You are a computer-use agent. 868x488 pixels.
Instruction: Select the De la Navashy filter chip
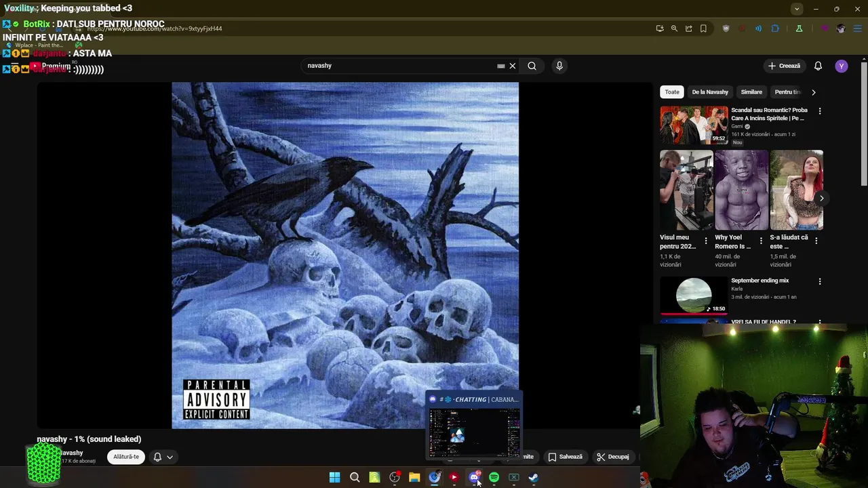point(710,92)
